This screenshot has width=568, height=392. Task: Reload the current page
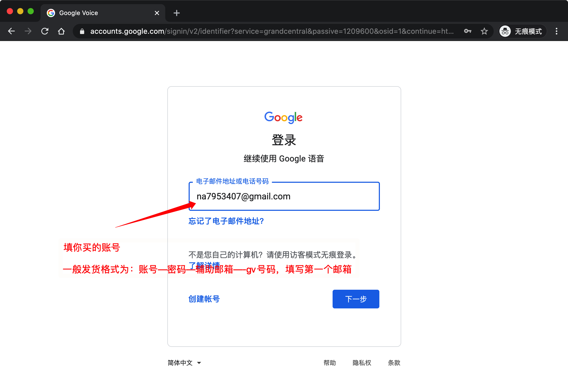pos(45,31)
